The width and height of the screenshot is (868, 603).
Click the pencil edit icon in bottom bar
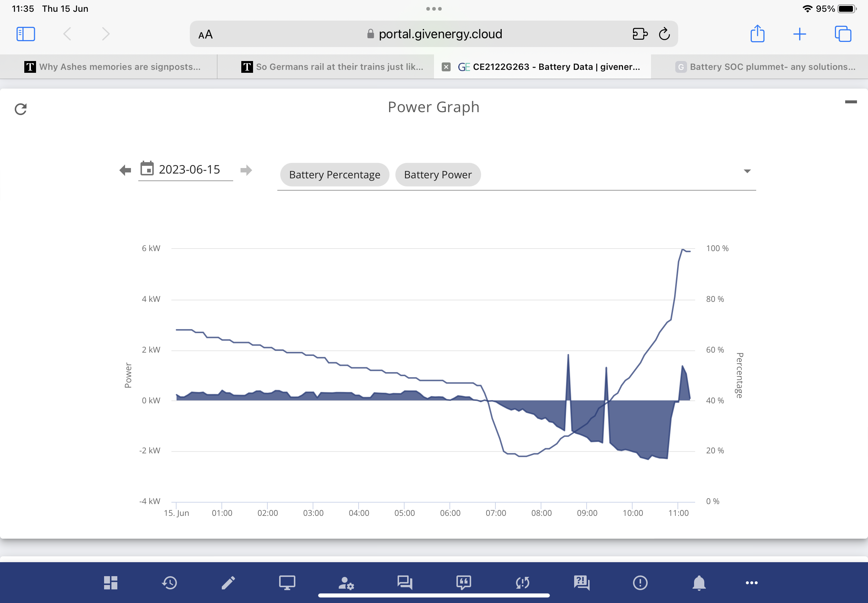tap(228, 583)
